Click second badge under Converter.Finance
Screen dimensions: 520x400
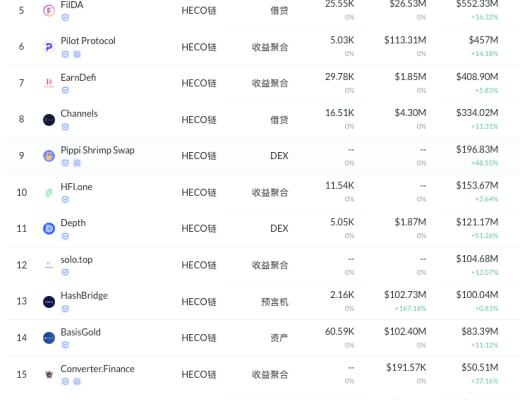[x=77, y=381]
